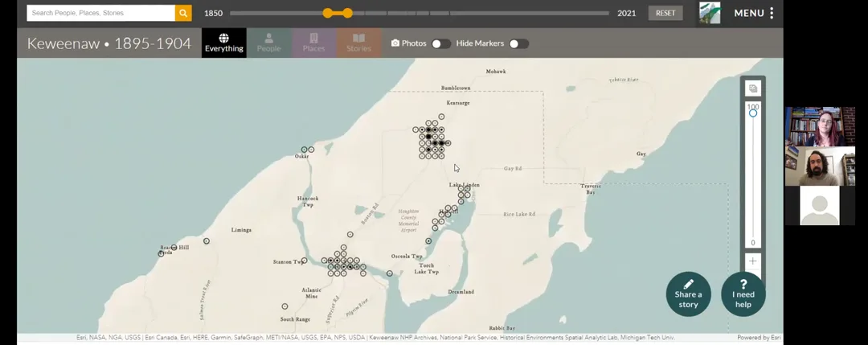This screenshot has height=345, width=868.
Task: Click the Kearsarge map label
Action: [x=458, y=103]
